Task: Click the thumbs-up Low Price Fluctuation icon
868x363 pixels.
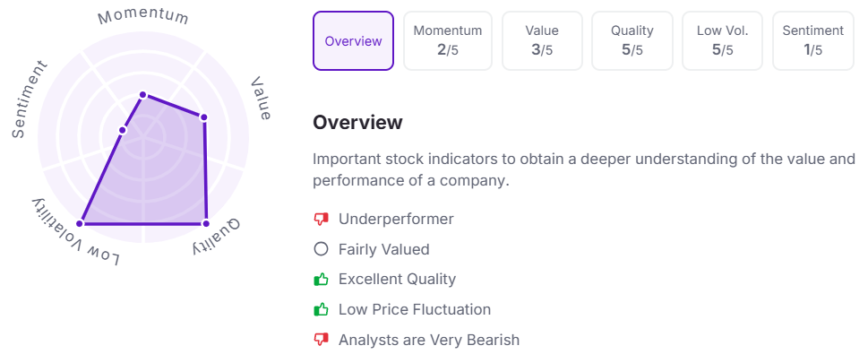Action: click(321, 308)
